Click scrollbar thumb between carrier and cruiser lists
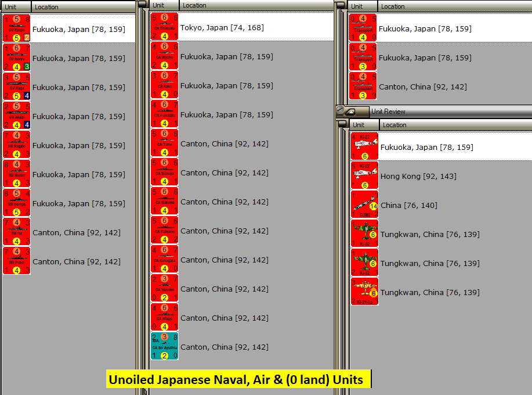The image size is (532, 395). pos(143,4)
